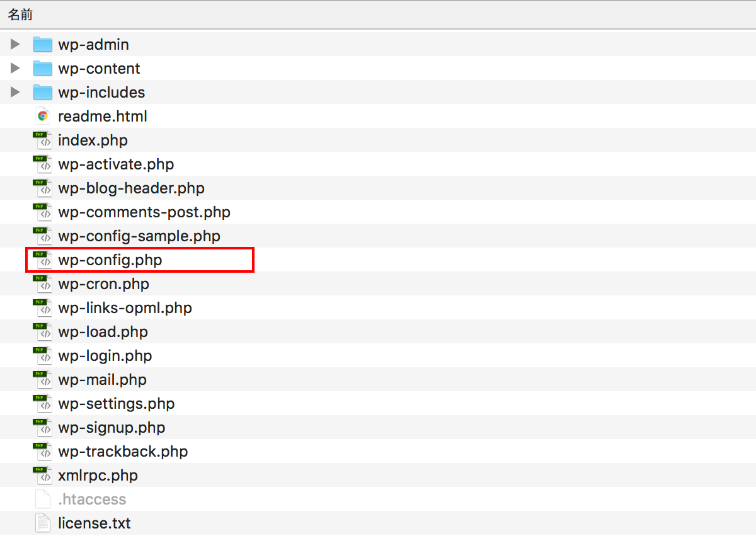Click the PHP icon of wp-load.php

coord(42,331)
